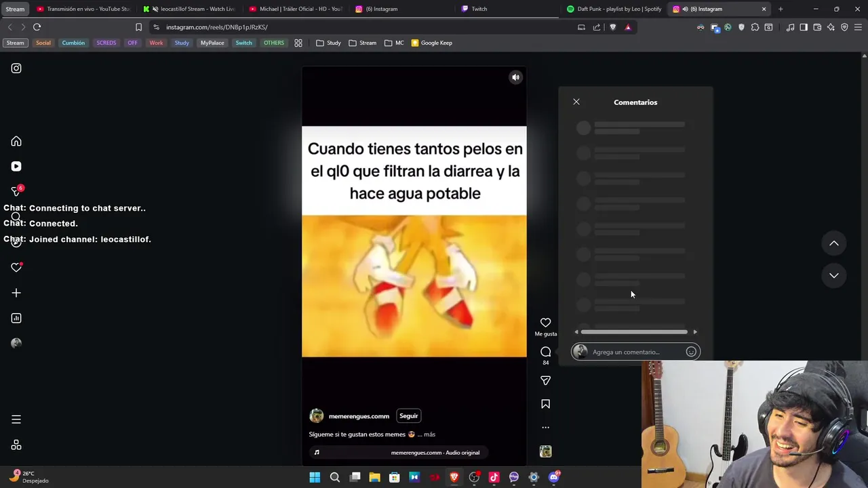Open the MyPalace bookmark group
The height and width of the screenshot is (488, 868).
[212, 43]
